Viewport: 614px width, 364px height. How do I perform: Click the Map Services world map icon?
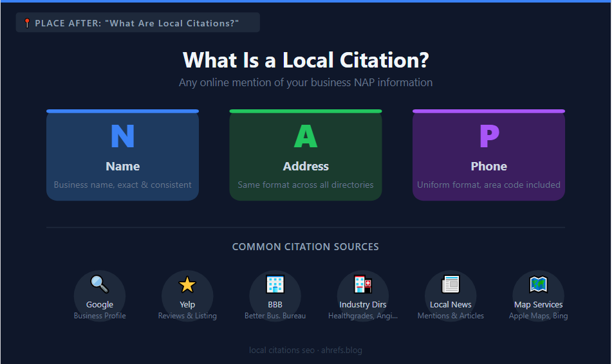(539, 284)
